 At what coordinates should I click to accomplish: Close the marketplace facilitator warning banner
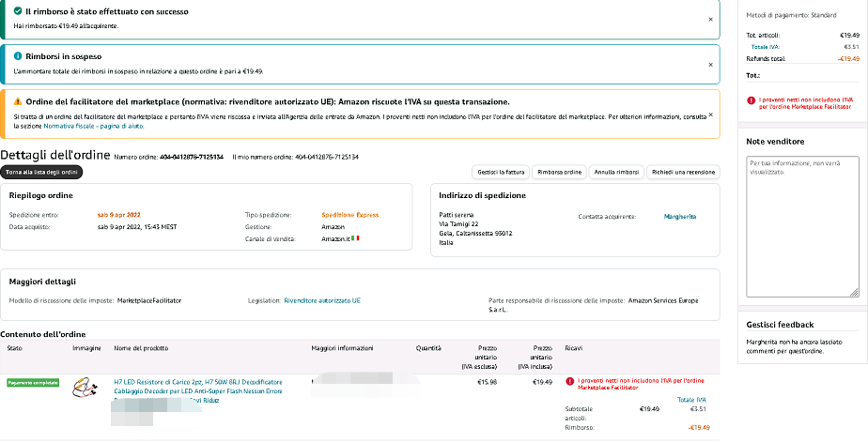pyautogui.click(x=709, y=115)
